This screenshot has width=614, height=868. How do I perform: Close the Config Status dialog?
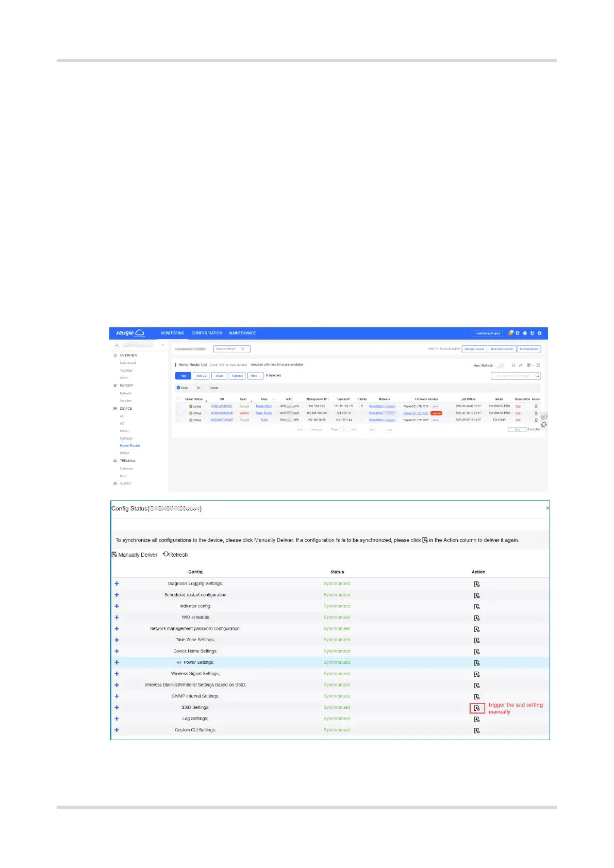[x=547, y=508]
